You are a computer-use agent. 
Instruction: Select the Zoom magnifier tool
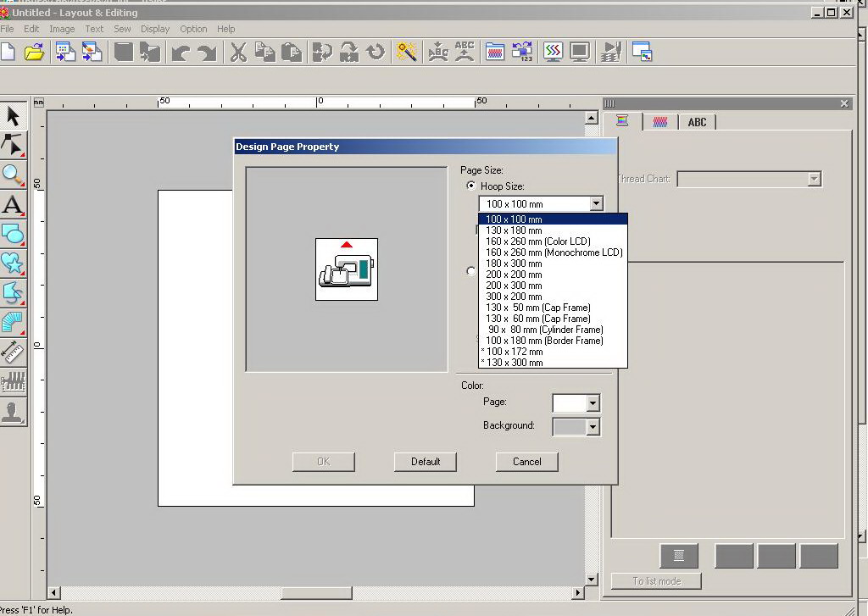click(x=13, y=175)
